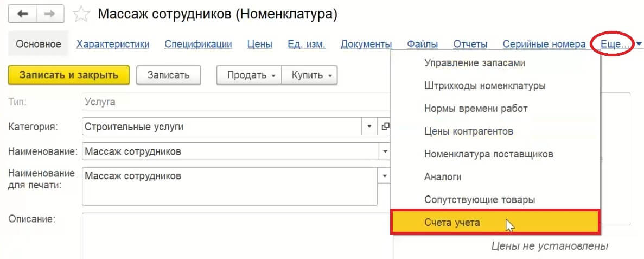Switch to Спецификации section
Screen dimensions: 644x259
(199, 44)
